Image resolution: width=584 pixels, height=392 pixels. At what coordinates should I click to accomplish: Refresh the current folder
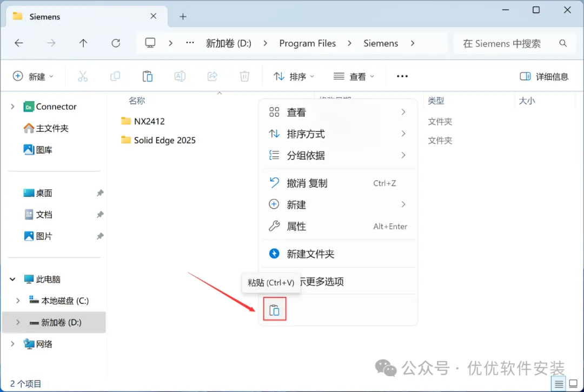(116, 43)
